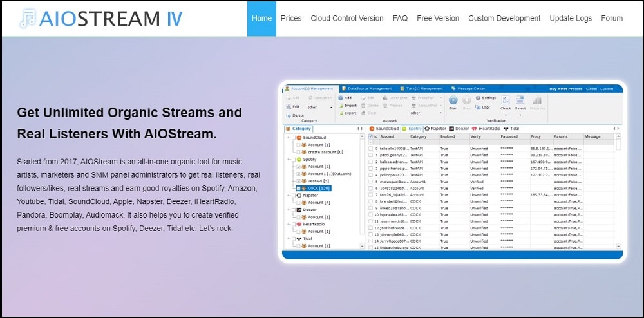Switch to Deezer platform tab

(459, 129)
